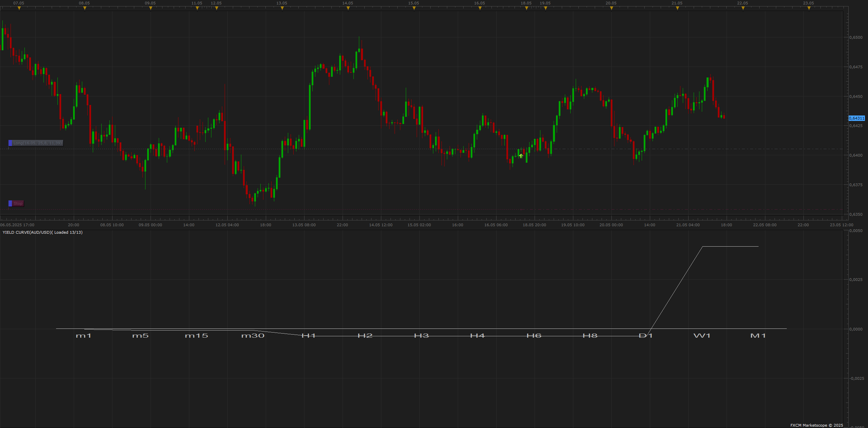This screenshot has height=428, width=868.
Task: Click the W1 timeframe label
Action: [x=702, y=336]
